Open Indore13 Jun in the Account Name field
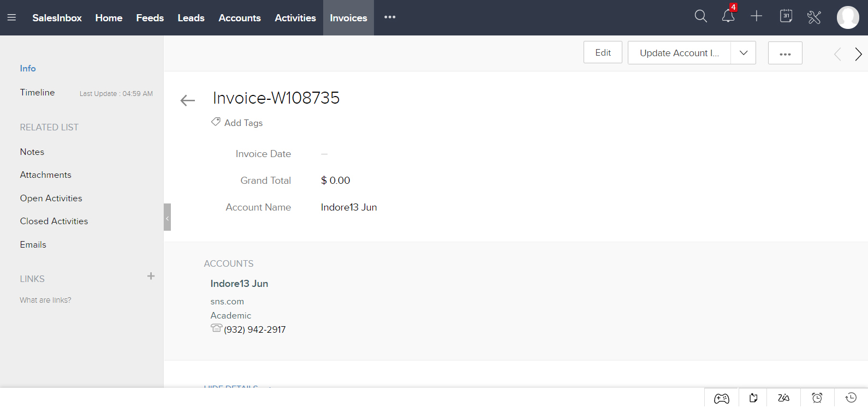 (x=349, y=207)
